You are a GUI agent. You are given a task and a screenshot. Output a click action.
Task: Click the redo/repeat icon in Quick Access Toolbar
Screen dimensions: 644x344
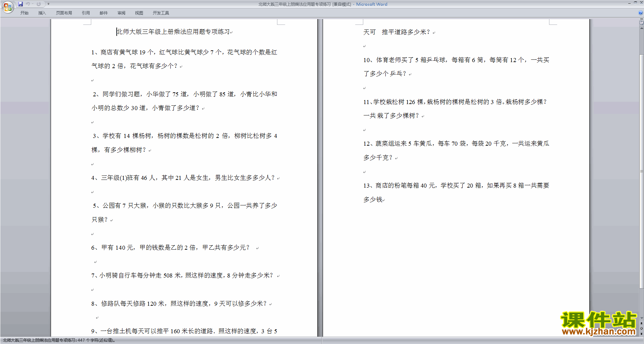(x=39, y=4)
